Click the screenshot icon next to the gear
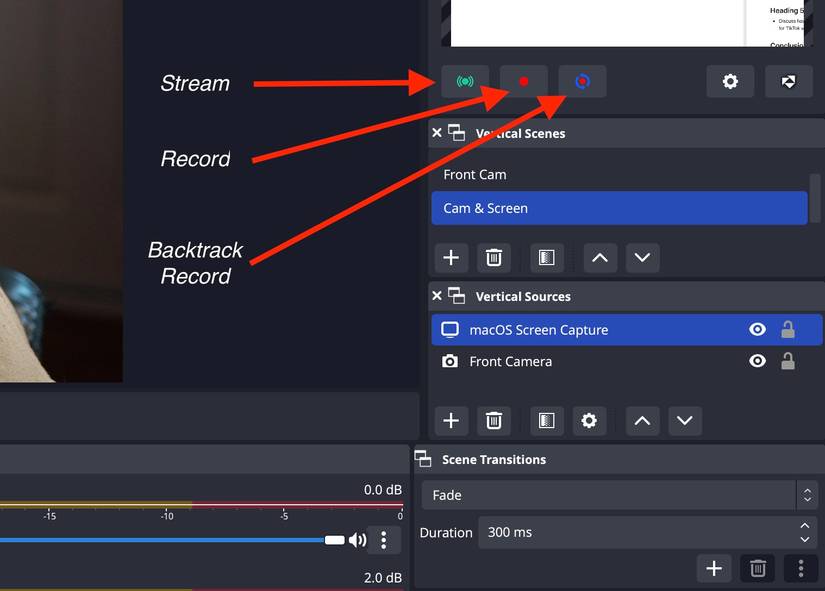Image resolution: width=825 pixels, height=591 pixels. [789, 81]
